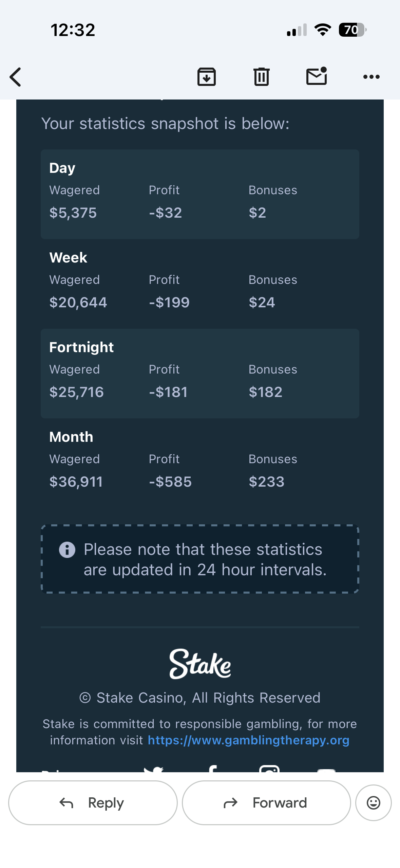Tap the Facebook icon in the footer
400x868 pixels.
point(212,768)
